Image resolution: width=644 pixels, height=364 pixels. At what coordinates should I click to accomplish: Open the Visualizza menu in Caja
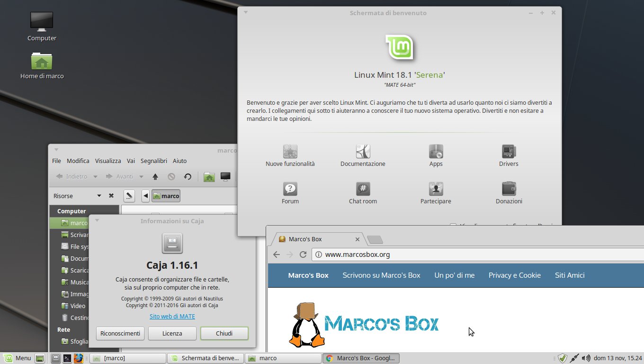point(108,161)
